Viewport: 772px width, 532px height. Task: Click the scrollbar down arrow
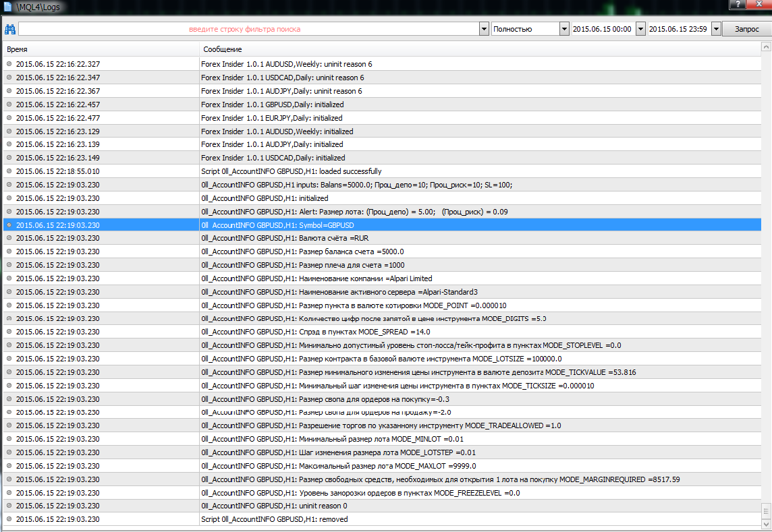(x=766, y=524)
